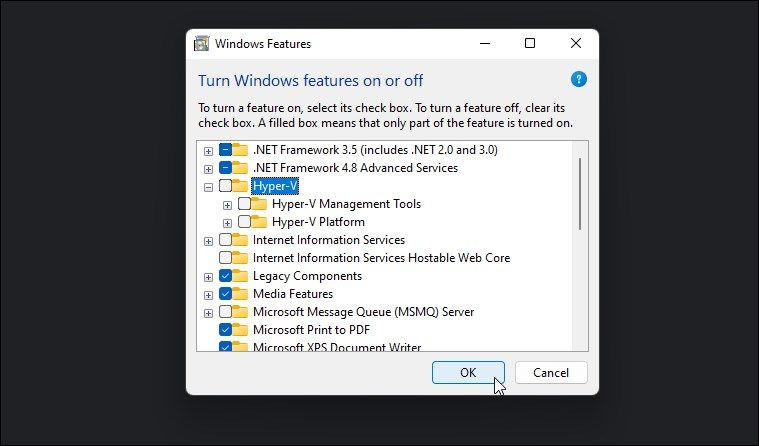Screen dimensions: 759x446
Task: Check the Hyper-V Management Tools box
Action: click(x=244, y=204)
